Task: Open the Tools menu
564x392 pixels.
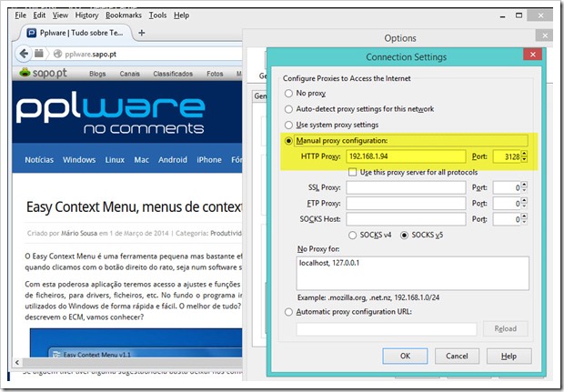Action: [x=157, y=15]
